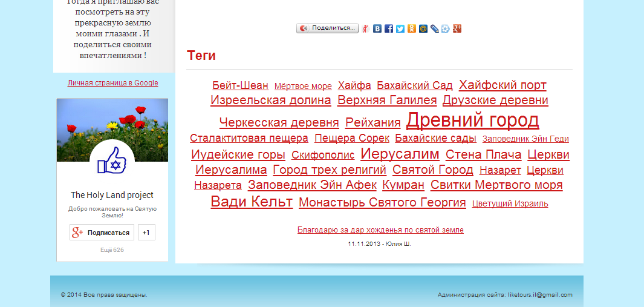Open the Друзские деревни tag
Screen dimensions: 644x307
[x=495, y=101]
